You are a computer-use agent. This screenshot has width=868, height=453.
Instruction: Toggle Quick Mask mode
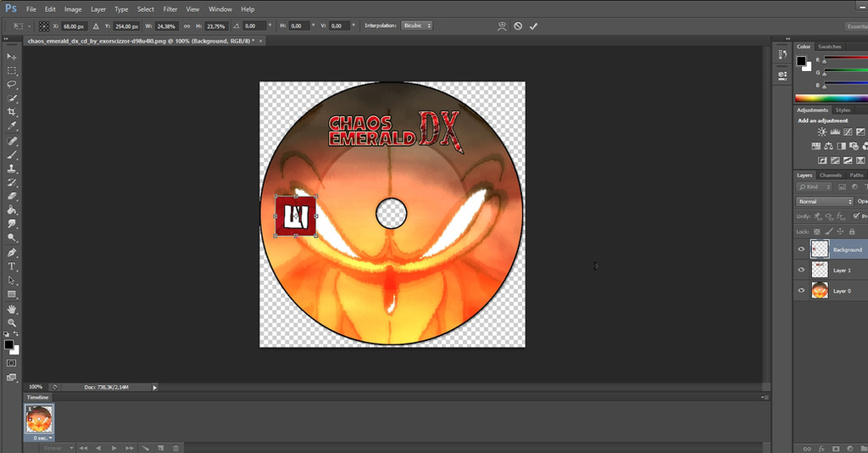12,363
